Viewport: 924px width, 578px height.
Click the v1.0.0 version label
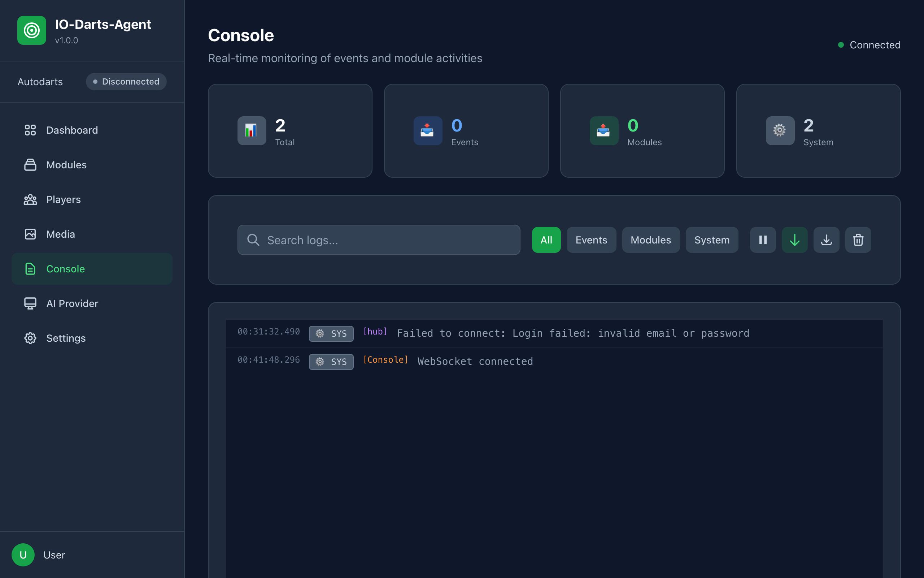[66, 40]
